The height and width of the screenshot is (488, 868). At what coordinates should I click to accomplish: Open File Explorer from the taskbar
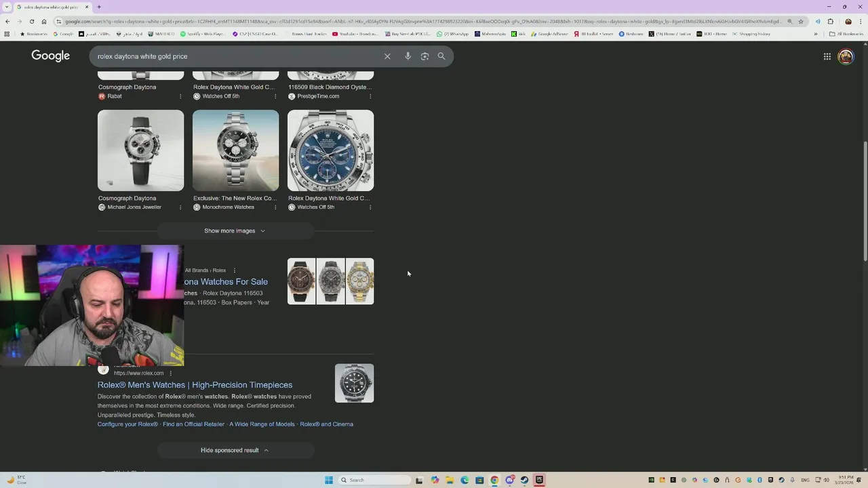click(x=450, y=480)
